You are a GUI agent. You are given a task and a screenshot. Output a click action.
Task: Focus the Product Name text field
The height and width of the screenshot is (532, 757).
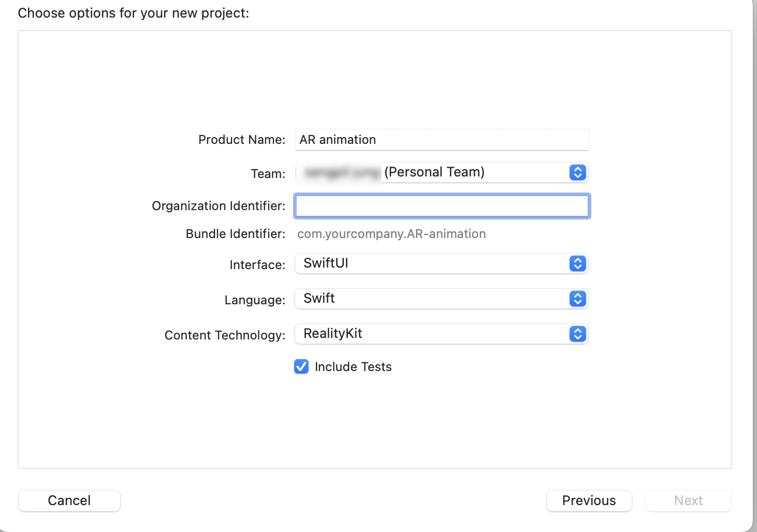click(x=441, y=140)
